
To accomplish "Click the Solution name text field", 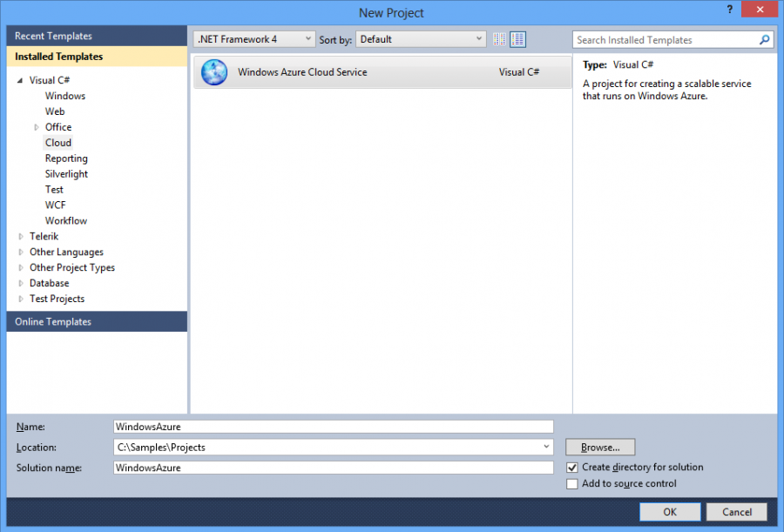I will (334, 468).
